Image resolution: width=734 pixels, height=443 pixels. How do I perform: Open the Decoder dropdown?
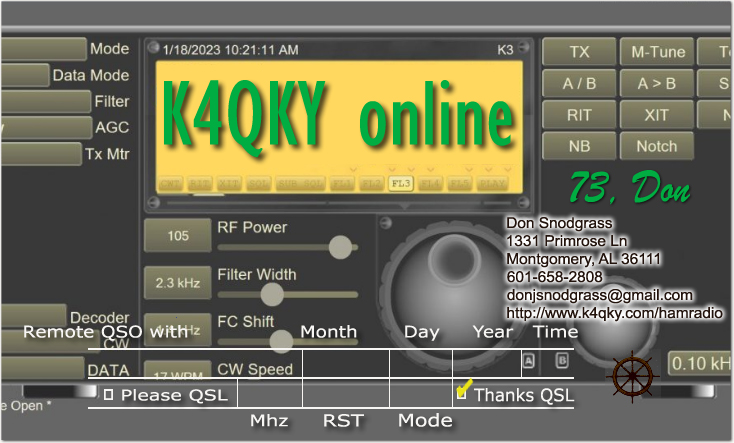point(34,316)
